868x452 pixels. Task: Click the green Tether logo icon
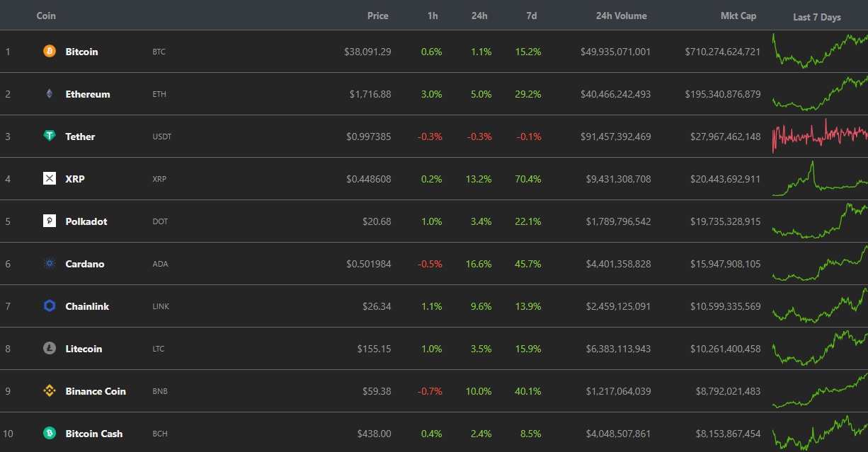[50, 137]
